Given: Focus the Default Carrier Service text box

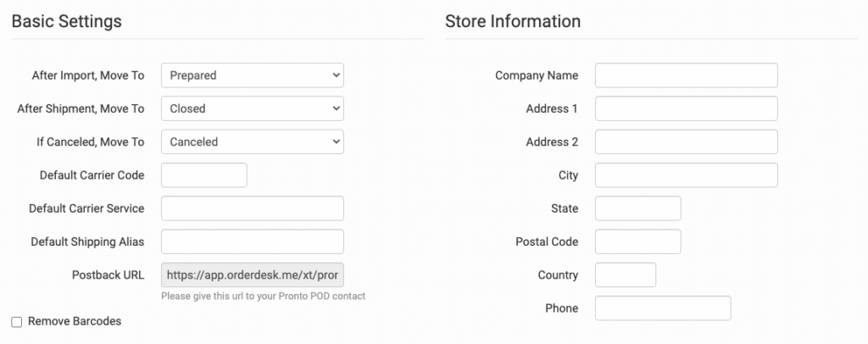Looking at the screenshot, I should click(252, 208).
